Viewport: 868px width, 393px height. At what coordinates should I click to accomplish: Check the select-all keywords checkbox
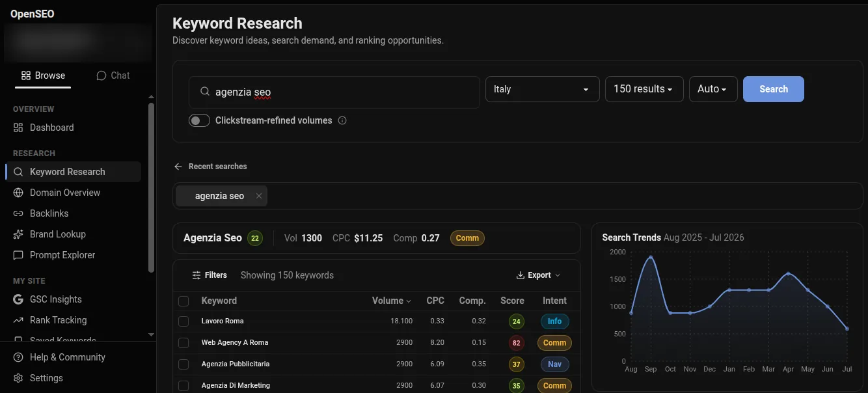(183, 301)
